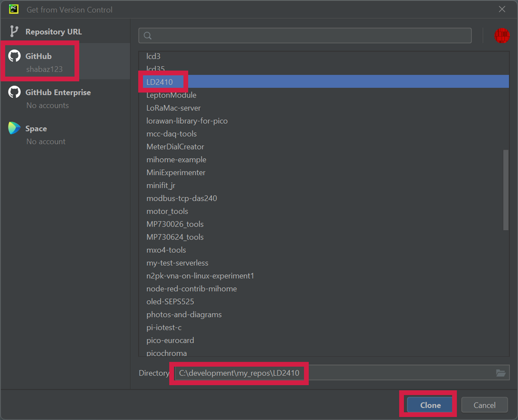Select the lcd35 repository
The width and height of the screenshot is (518, 420).
[x=324, y=69]
